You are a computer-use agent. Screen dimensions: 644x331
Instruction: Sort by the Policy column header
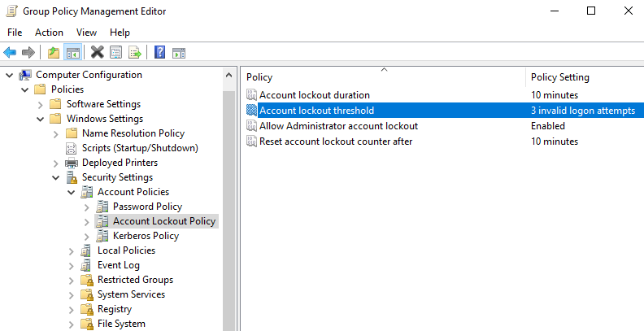383,77
